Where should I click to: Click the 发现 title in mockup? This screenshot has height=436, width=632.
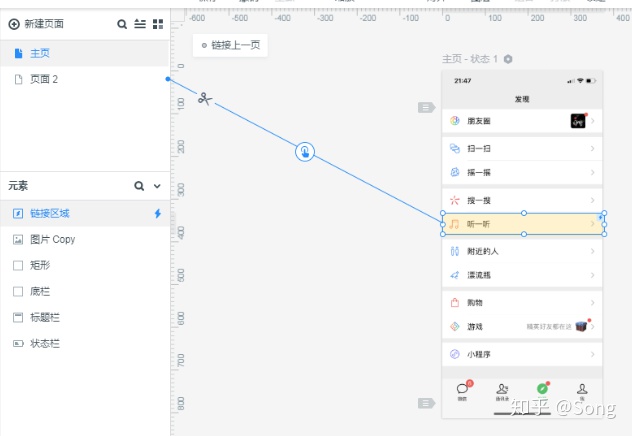[x=522, y=99]
